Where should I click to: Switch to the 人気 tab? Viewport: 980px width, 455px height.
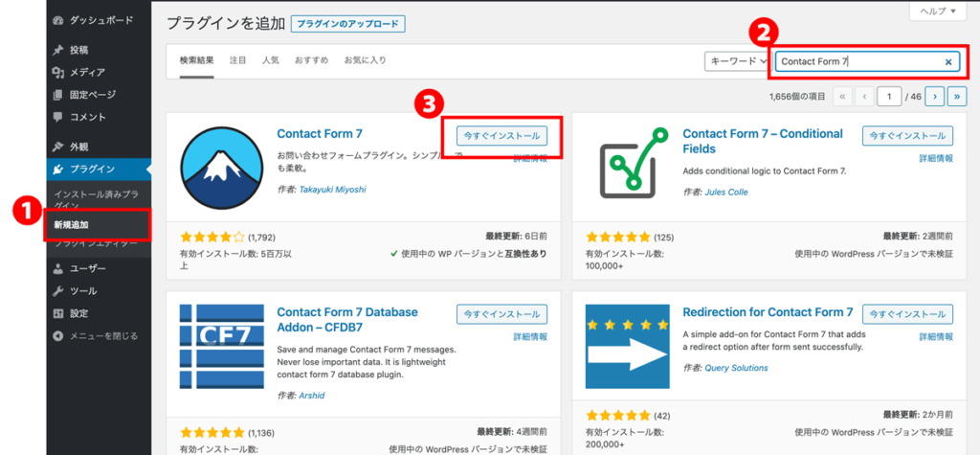[271, 60]
